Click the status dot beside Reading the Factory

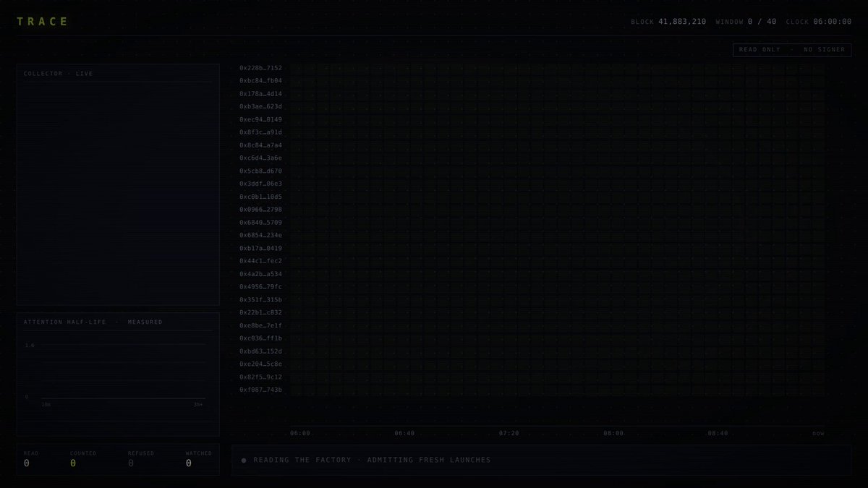click(x=244, y=461)
